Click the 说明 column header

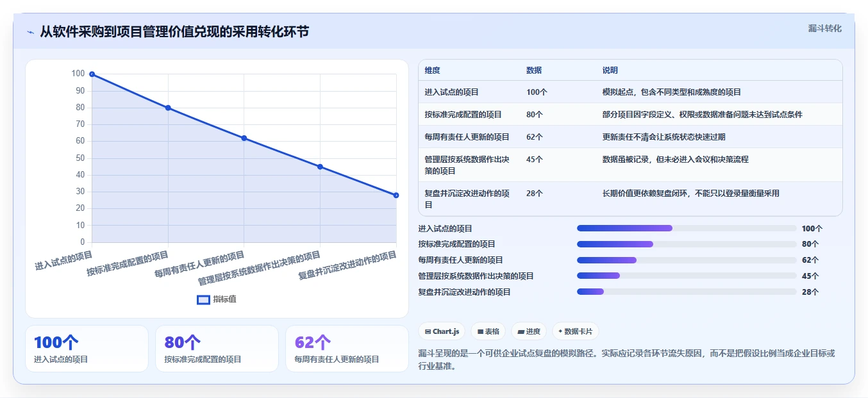click(x=610, y=70)
